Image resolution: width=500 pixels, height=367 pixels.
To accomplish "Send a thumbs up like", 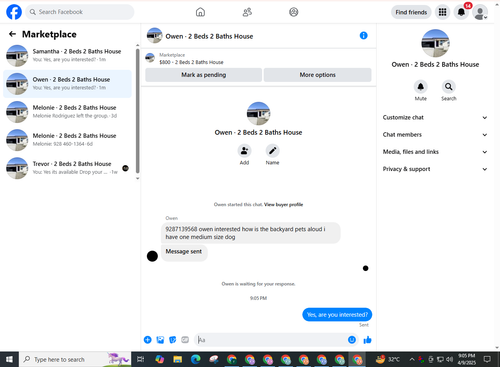I will click(x=367, y=340).
